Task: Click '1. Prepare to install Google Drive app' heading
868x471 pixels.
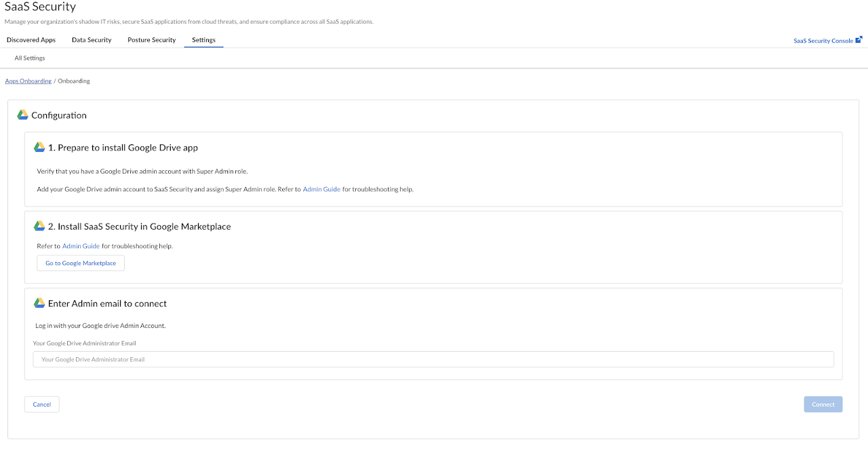Action: (x=123, y=147)
